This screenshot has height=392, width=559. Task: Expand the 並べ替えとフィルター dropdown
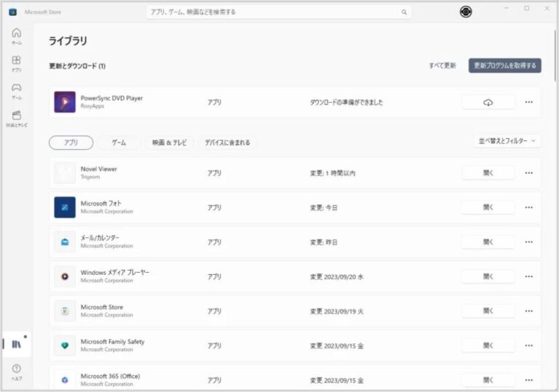507,141
